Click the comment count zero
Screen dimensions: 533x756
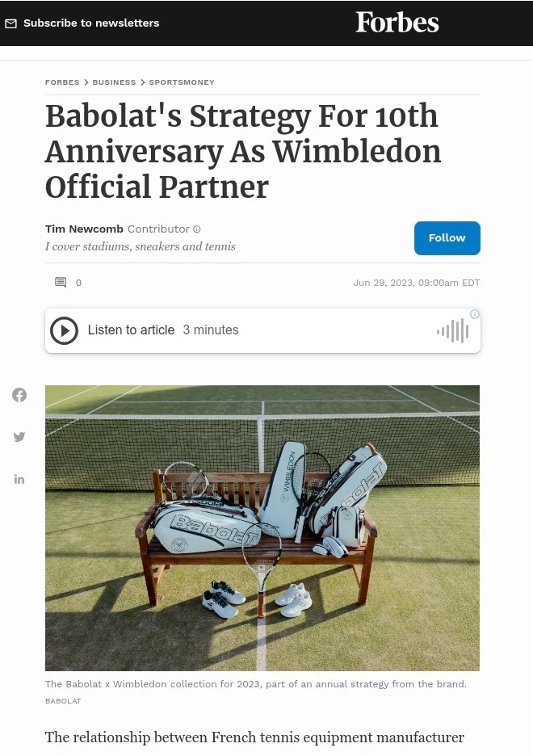pos(78,283)
